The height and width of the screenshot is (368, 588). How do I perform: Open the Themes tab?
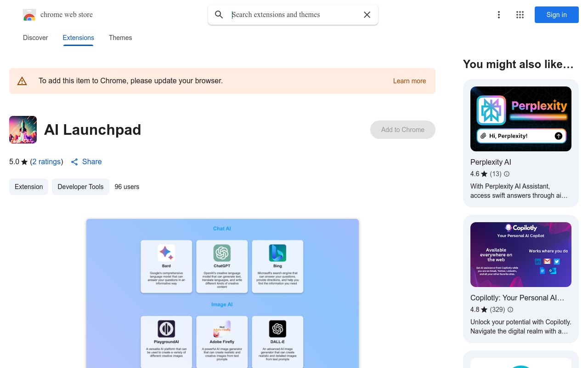pyautogui.click(x=120, y=38)
